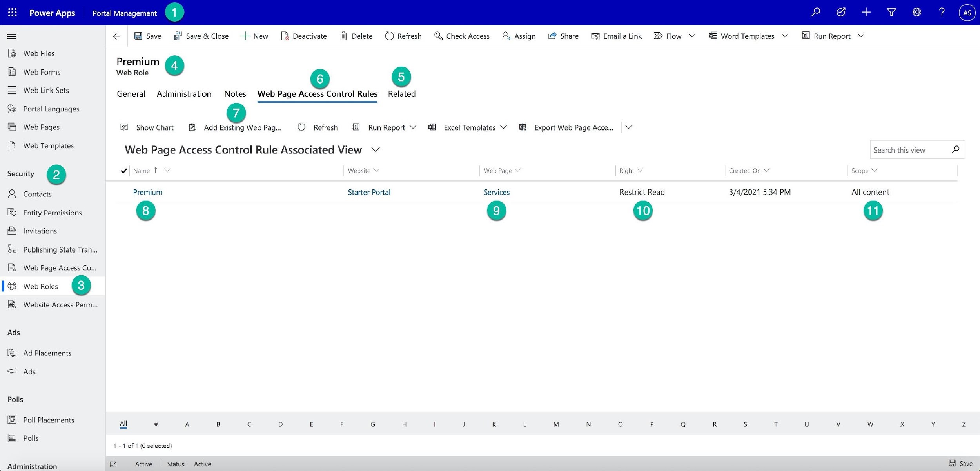Image resolution: width=980 pixels, height=471 pixels.
Task: Refresh the record from command bar
Action: [403, 36]
